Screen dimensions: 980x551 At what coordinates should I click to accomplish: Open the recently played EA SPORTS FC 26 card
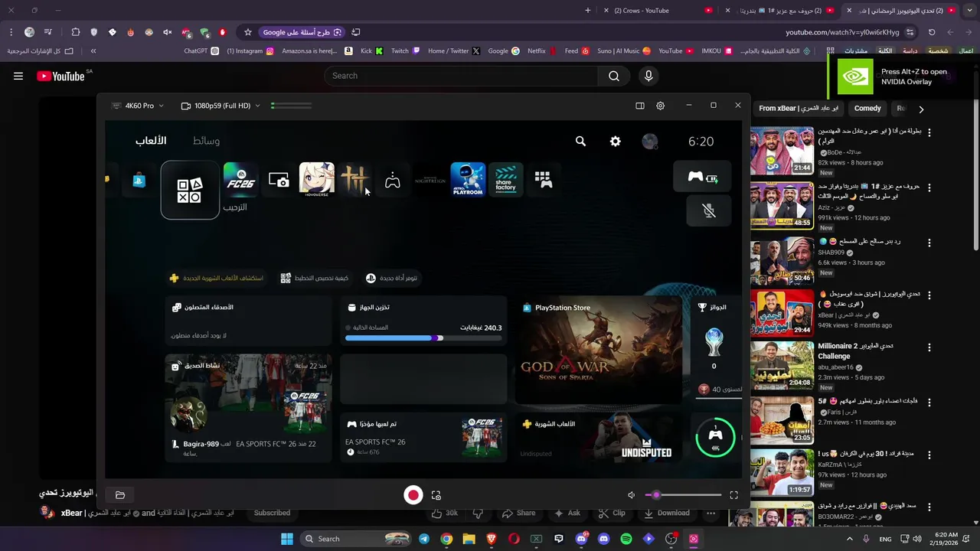pyautogui.click(x=423, y=439)
